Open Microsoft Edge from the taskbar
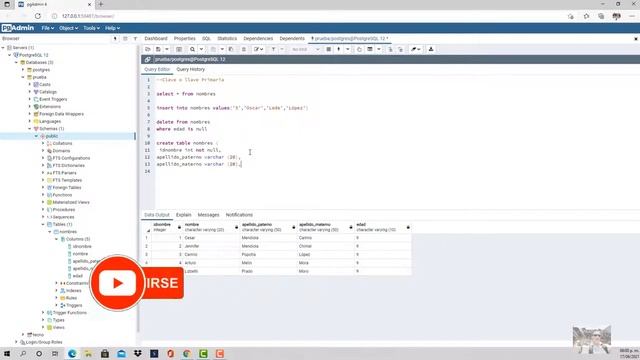The height and width of the screenshot is (360, 640). pos(72,353)
